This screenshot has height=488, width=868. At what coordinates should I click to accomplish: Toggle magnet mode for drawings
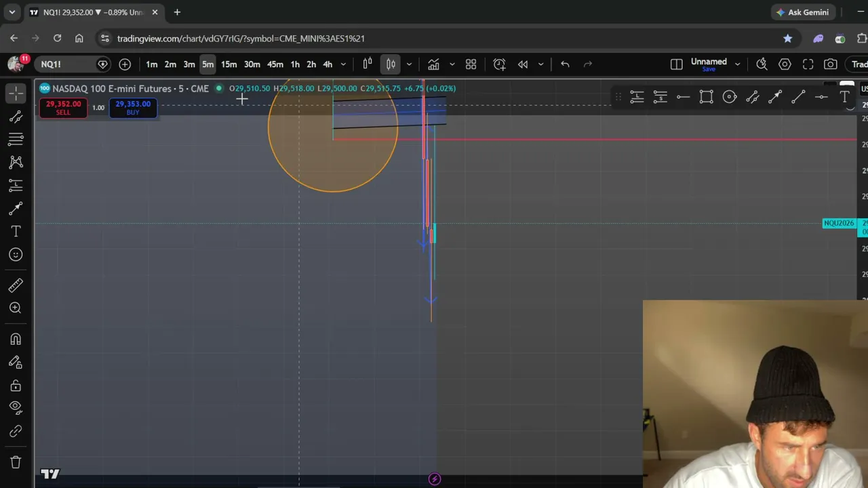(16, 340)
